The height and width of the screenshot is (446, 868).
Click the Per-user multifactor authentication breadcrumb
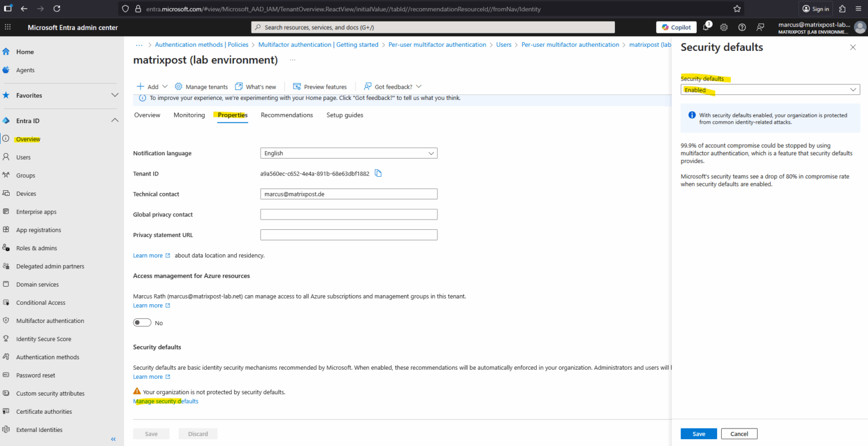[x=437, y=45]
